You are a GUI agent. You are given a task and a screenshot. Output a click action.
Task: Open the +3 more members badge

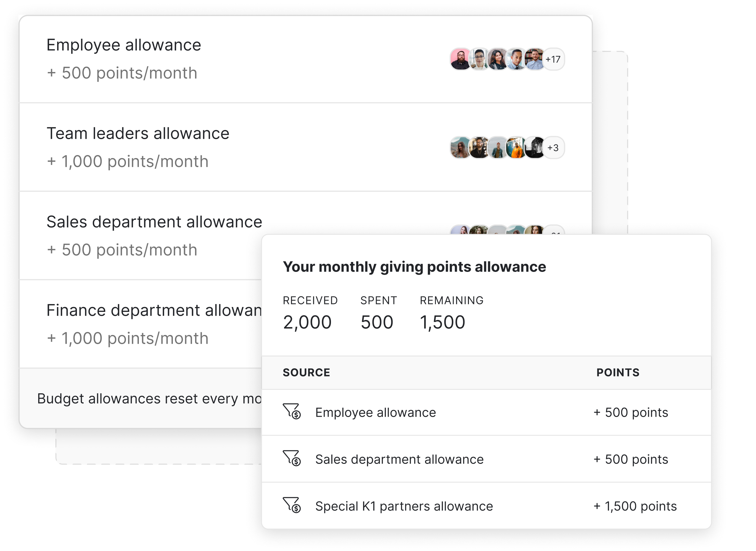coord(553,148)
